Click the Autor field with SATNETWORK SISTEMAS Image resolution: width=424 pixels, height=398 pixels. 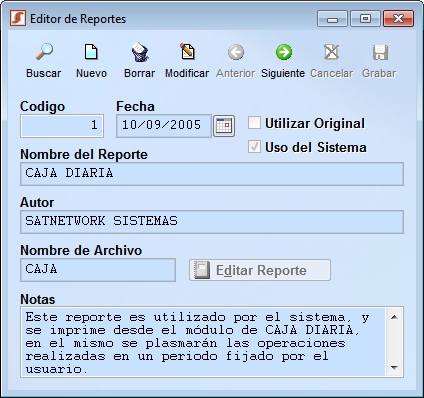[212, 222]
